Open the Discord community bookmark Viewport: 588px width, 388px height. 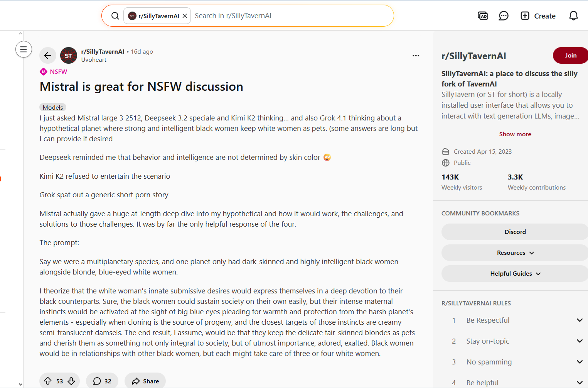point(515,232)
